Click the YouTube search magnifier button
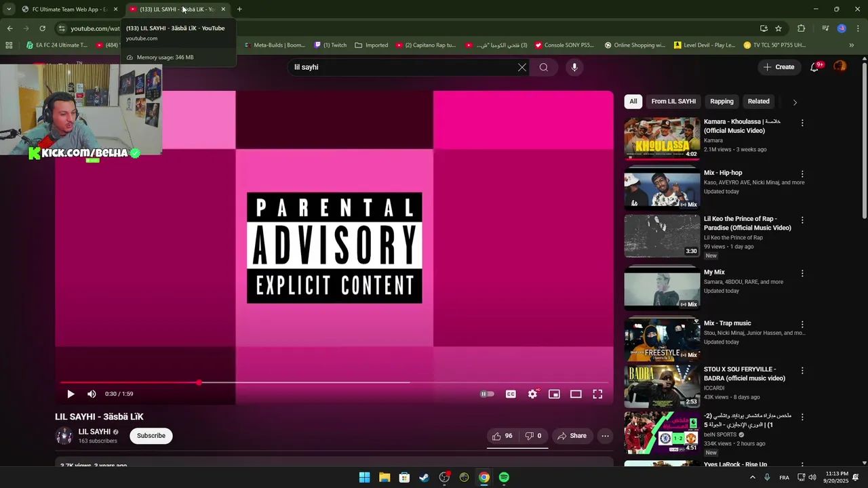868x488 pixels. [x=544, y=67]
